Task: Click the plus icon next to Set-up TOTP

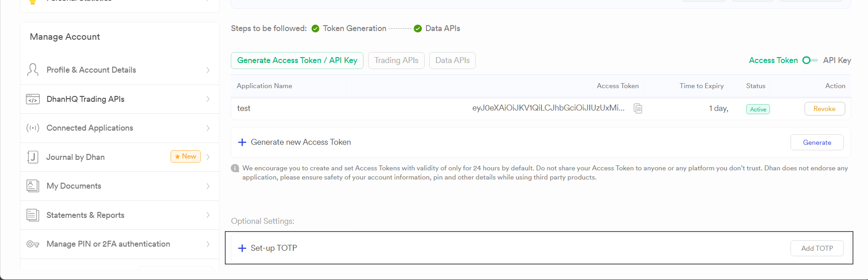Action: coord(242,248)
